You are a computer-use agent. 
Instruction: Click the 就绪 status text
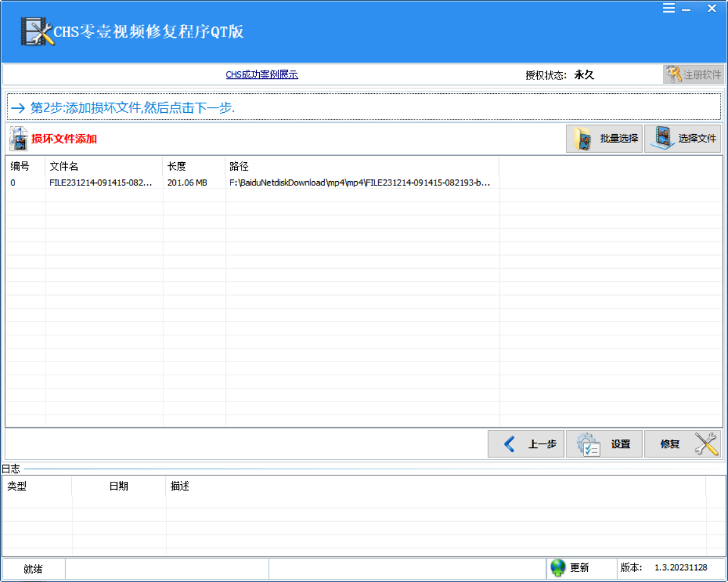point(33,569)
